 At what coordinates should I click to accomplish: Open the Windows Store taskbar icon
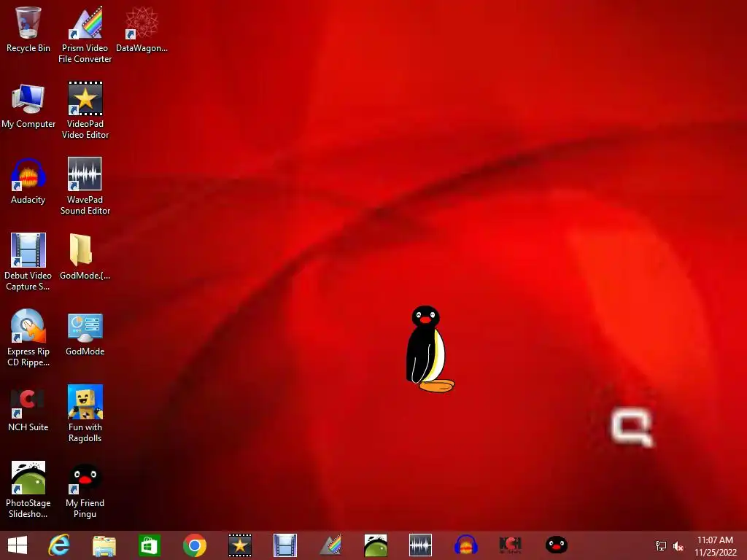(x=149, y=545)
